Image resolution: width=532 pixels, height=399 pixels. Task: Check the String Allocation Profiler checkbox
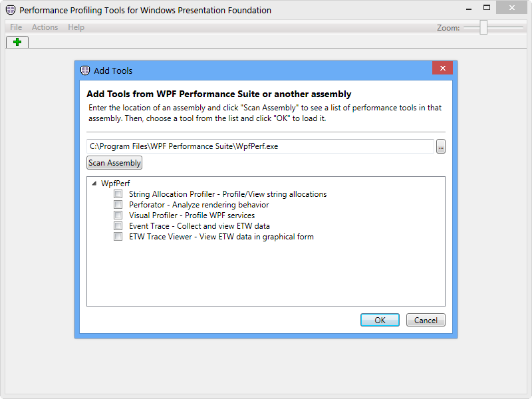[x=118, y=194]
